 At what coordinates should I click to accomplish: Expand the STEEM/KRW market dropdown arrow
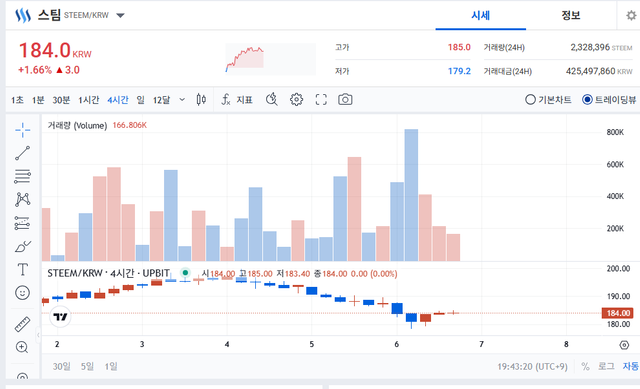coord(120,16)
